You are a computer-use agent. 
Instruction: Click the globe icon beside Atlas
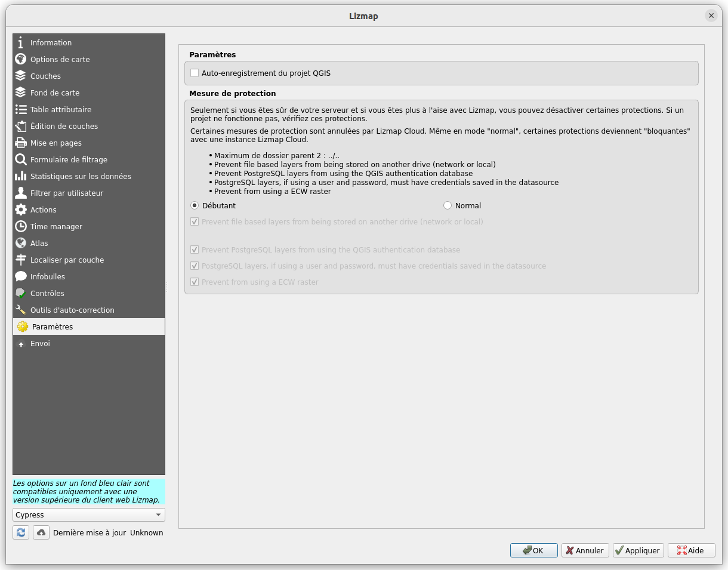[x=21, y=243]
